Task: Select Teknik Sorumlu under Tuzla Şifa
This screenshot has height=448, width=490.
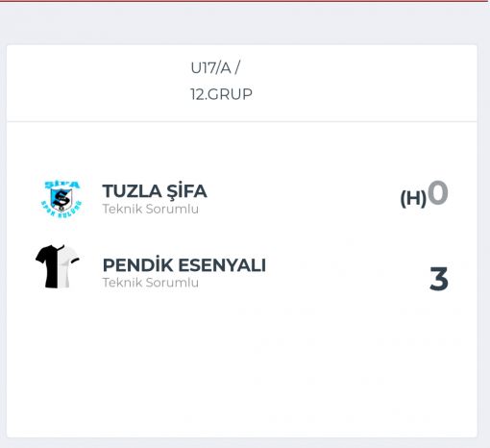Action: pyautogui.click(x=151, y=209)
